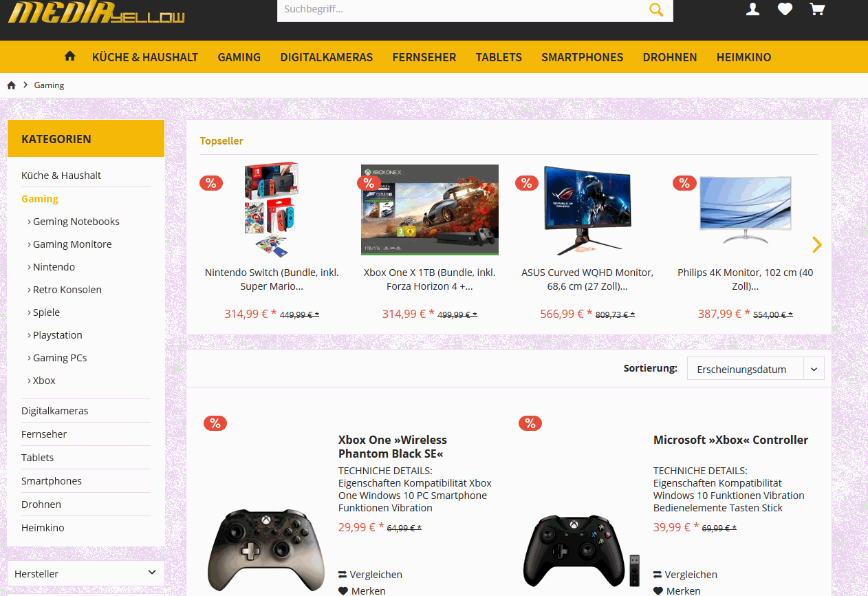Click the home icon in the yellow navigation bar

click(x=69, y=56)
